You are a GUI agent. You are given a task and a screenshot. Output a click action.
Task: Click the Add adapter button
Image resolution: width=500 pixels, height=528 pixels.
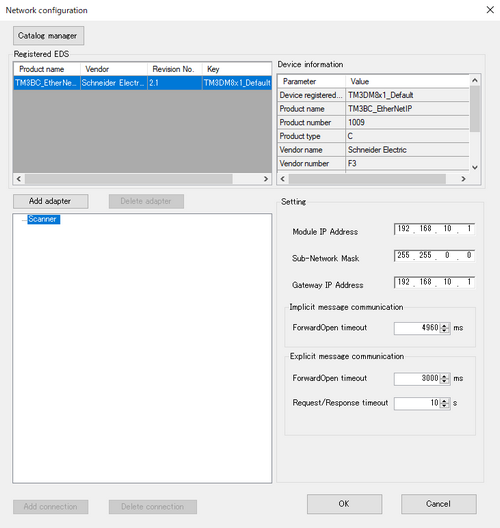51,201
